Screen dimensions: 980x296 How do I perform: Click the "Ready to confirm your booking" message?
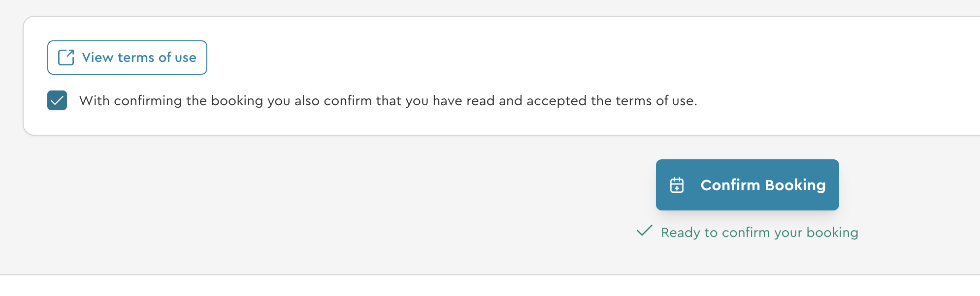click(x=759, y=233)
